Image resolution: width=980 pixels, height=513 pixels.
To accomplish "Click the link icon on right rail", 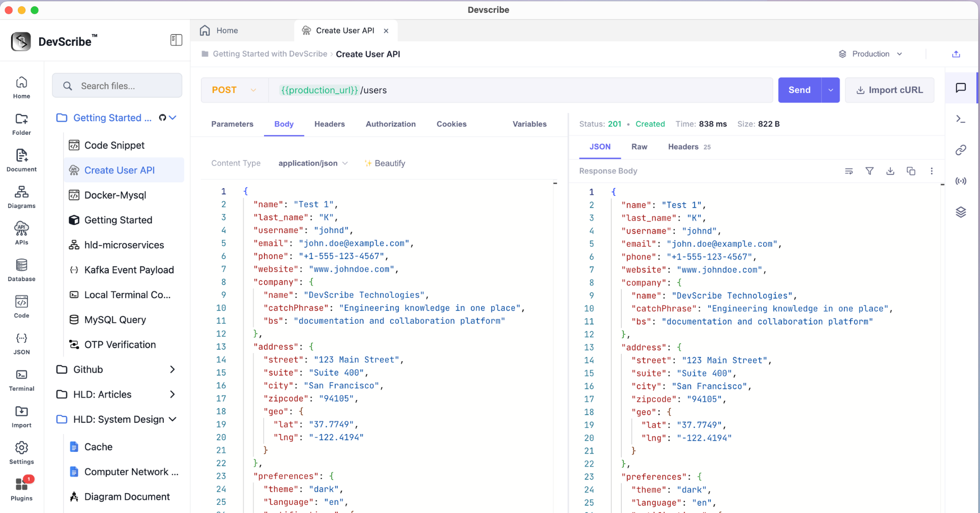I will pos(961,150).
